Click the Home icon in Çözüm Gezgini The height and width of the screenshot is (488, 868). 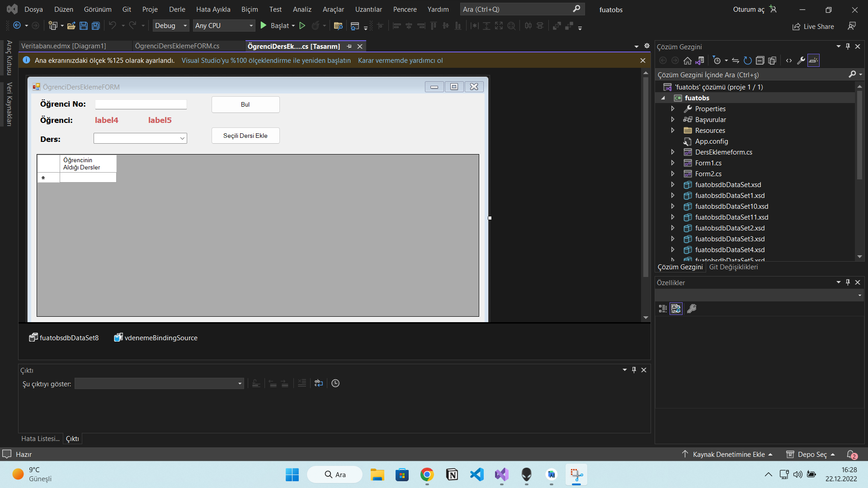[688, 61]
